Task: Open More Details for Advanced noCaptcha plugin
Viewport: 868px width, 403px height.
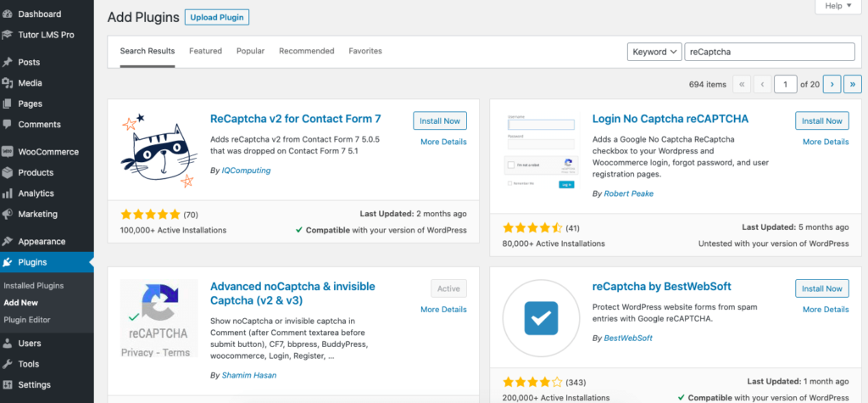Action: click(443, 310)
